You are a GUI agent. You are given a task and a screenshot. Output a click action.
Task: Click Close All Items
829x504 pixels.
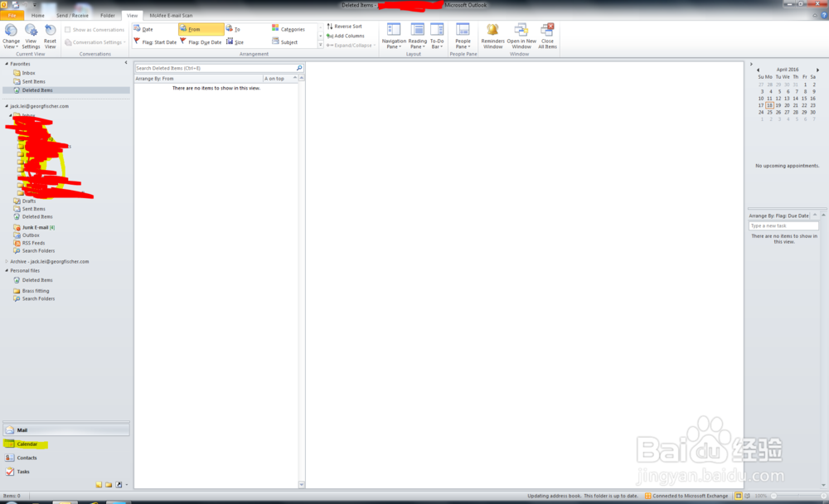pos(547,36)
